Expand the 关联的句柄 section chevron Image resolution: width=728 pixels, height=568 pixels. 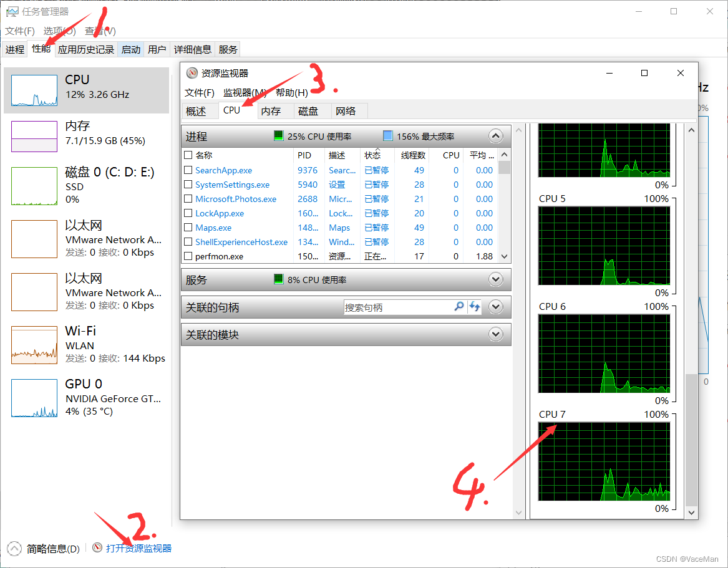coord(496,307)
